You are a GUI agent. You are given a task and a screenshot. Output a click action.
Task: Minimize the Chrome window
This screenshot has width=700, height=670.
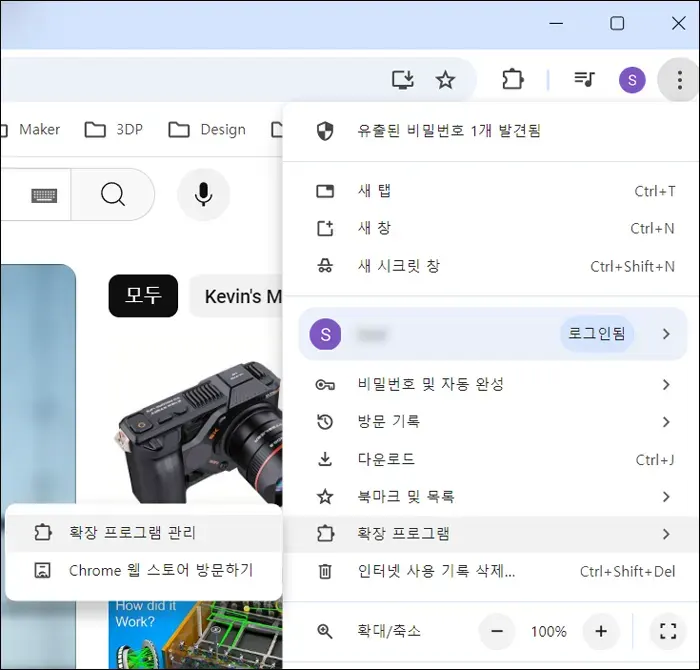coord(556,23)
